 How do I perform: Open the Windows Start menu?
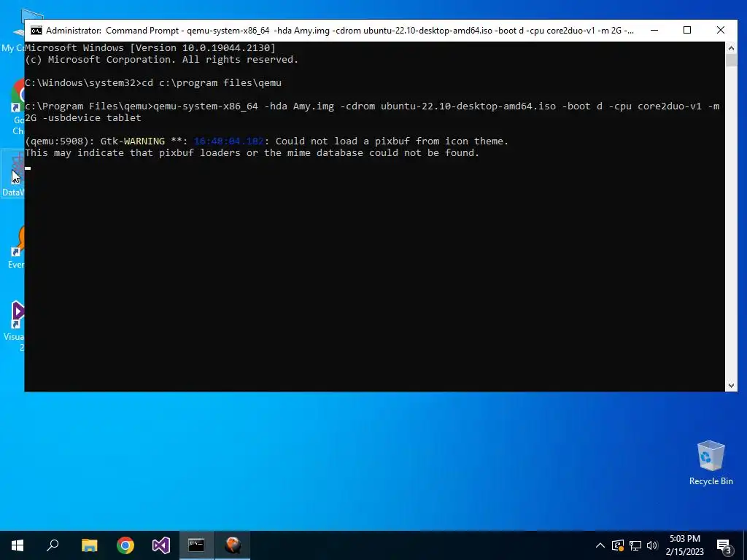click(x=18, y=545)
